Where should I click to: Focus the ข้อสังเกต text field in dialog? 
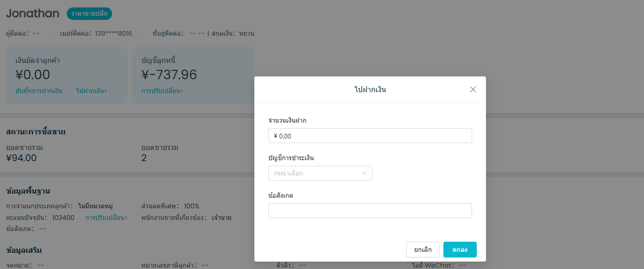(x=370, y=211)
